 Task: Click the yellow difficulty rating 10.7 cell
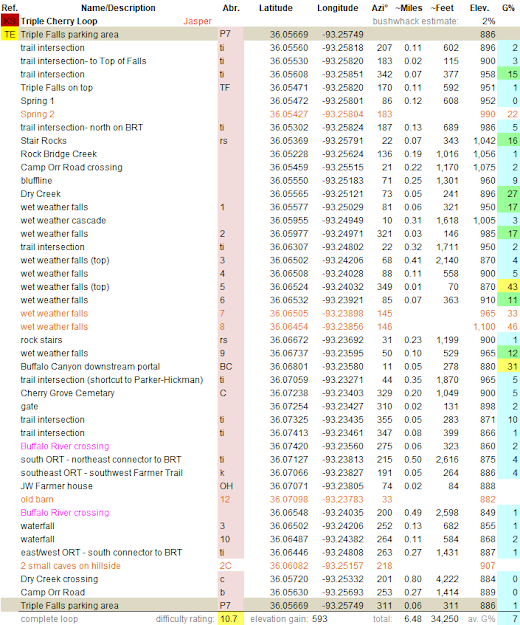click(231, 619)
